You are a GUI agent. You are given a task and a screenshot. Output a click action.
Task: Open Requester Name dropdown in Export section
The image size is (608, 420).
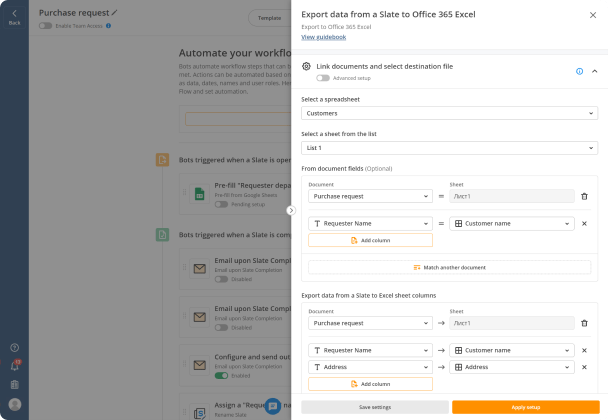point(370,350)
